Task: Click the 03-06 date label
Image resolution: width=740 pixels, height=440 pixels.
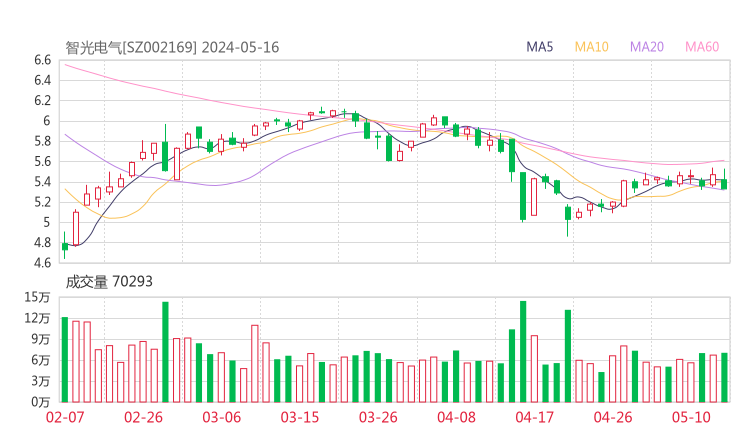Action: (x=221, y=417)
